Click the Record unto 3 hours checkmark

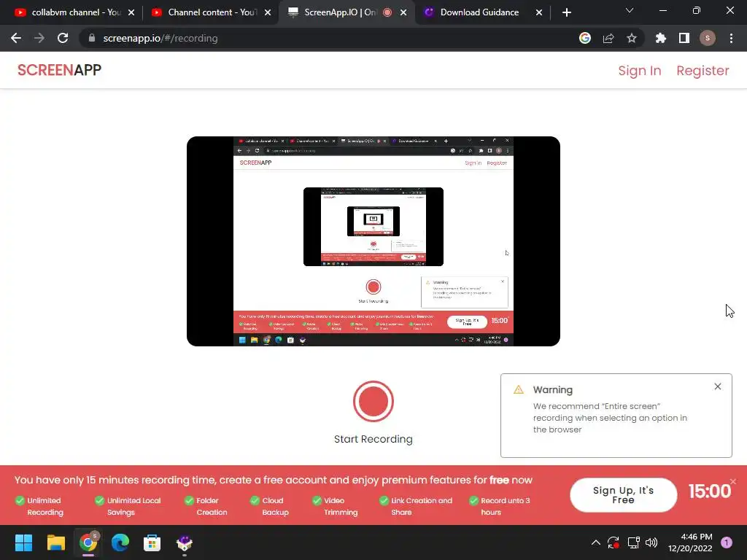pyautogui.click(x=499, y=506)
